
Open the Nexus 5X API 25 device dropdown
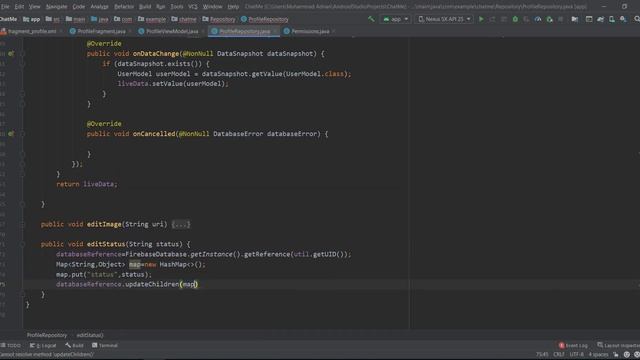click(444, 19)
